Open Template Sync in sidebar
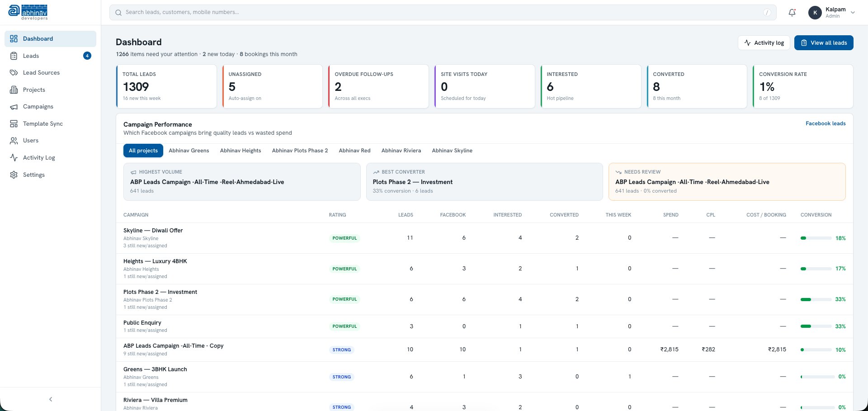This screenshot has width=868, height=411. 50,123
